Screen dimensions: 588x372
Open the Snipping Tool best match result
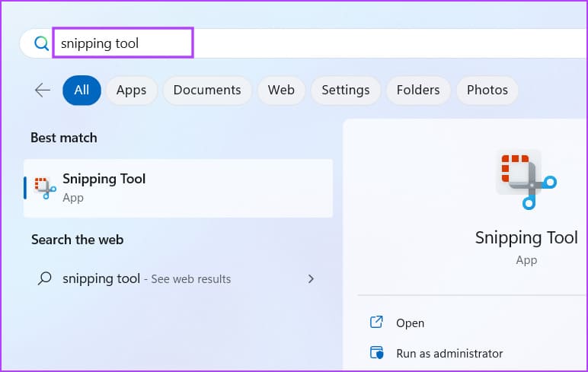pos(178,189)
